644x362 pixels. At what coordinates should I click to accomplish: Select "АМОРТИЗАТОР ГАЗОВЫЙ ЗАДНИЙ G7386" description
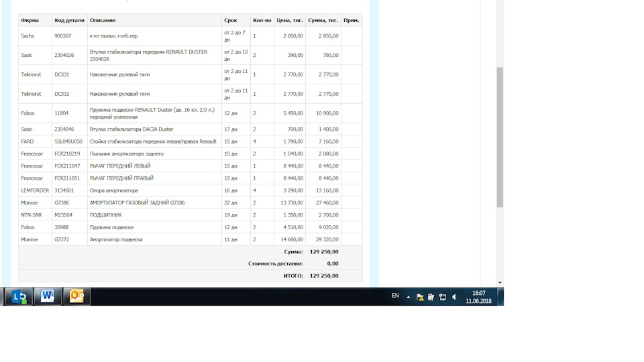(137, 202)
